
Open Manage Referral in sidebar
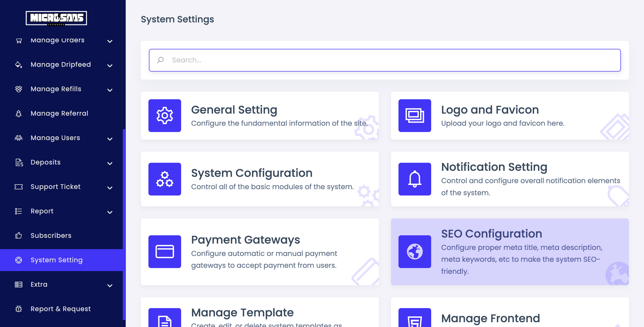pyautogui.click(x=59, y=113)
